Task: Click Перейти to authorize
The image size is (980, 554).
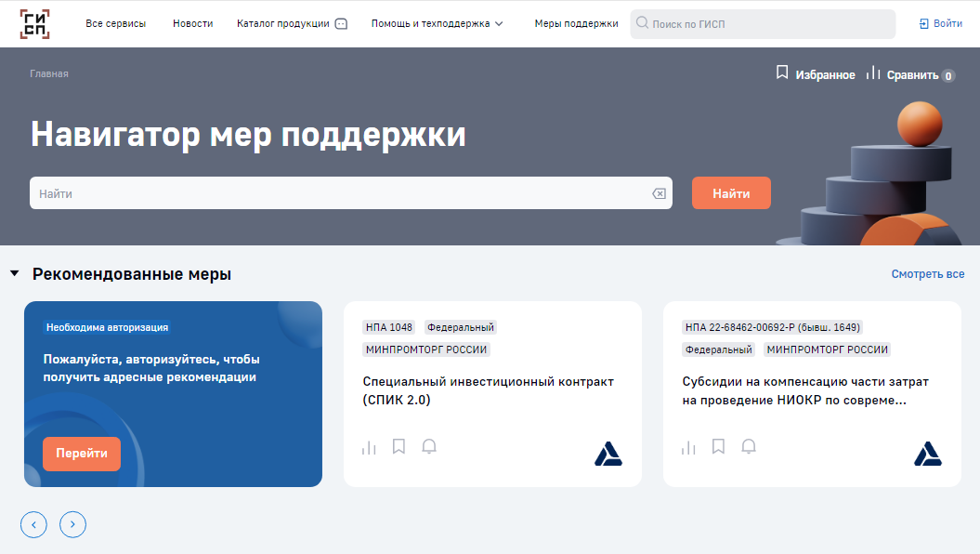Action: click(81, 454)
